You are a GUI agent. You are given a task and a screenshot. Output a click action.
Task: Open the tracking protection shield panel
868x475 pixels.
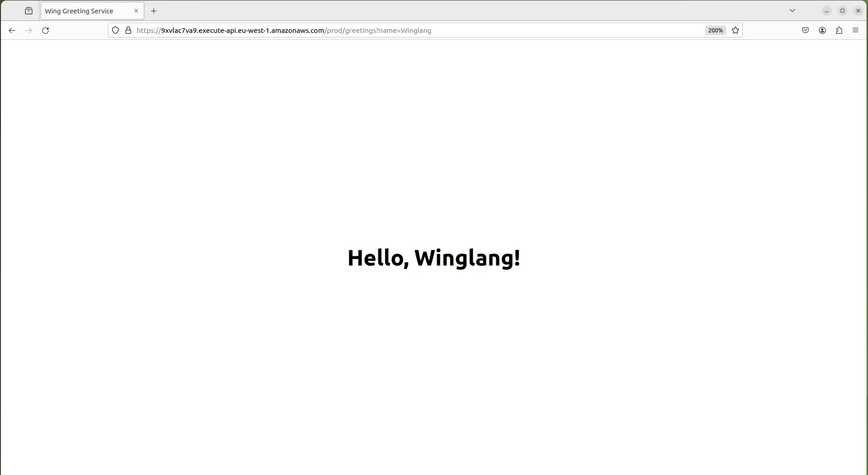pos(115,31)
